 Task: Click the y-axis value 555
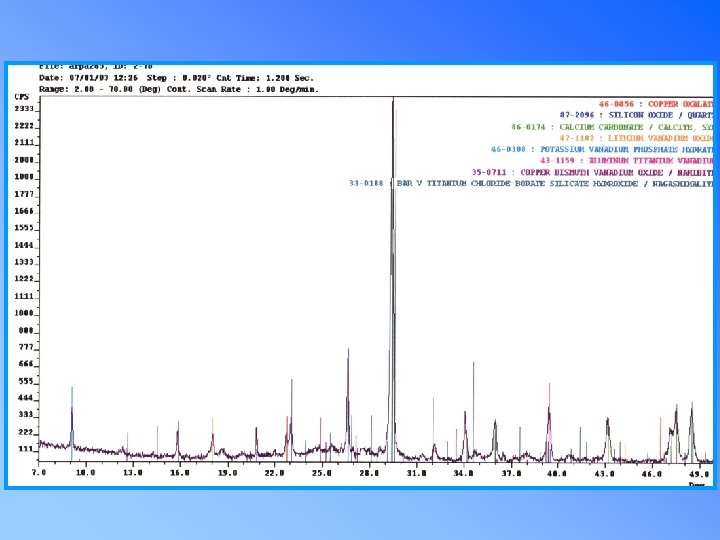27,381
